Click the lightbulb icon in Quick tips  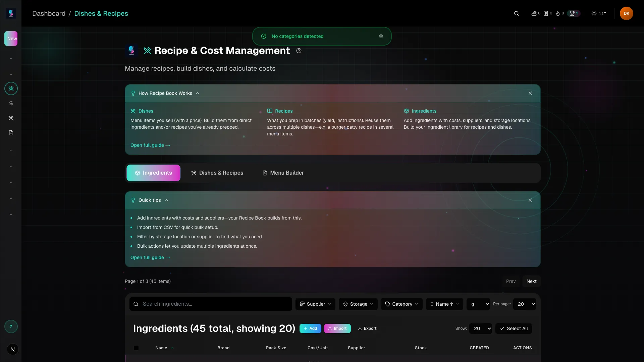click(133, 200)
